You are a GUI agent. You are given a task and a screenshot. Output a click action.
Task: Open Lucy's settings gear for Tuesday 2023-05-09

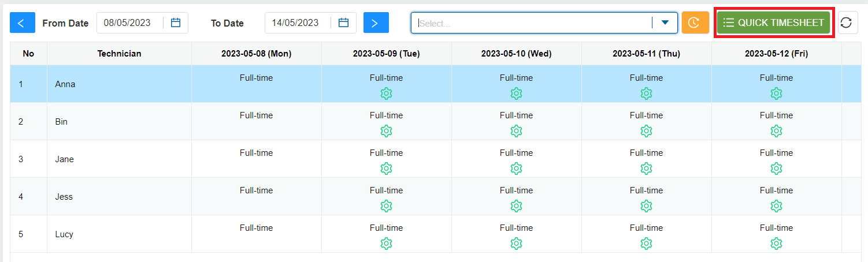click(x=387, y=244)
